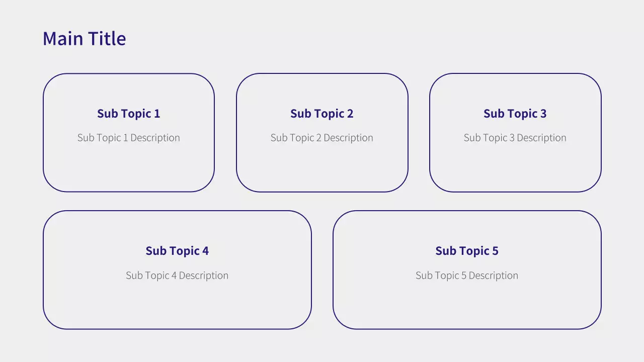Select the 'Sub Topic 5' heading
The height and width of the screenshot is (362, 644).
(x=467, y=251)
